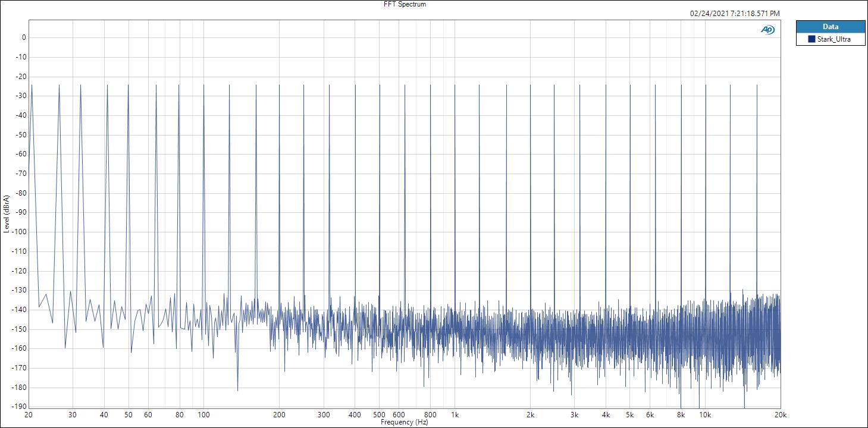Click the 50 label on the frequency axis

point(128,415)
